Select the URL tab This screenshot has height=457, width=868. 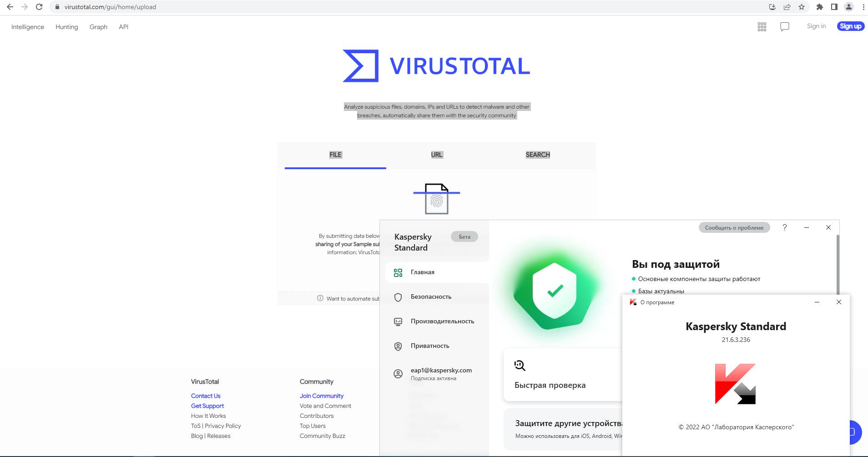click(x=437, y=155)
